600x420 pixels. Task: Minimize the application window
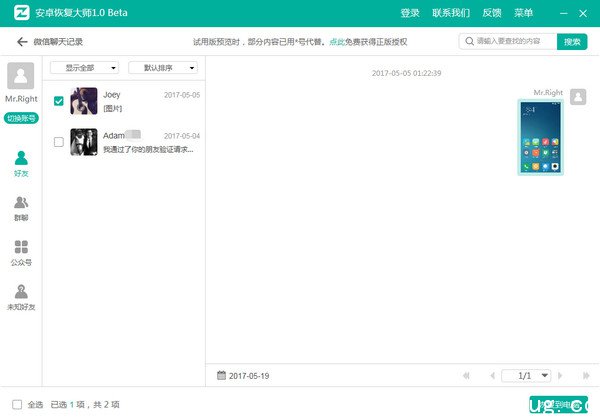click(564, 13)
